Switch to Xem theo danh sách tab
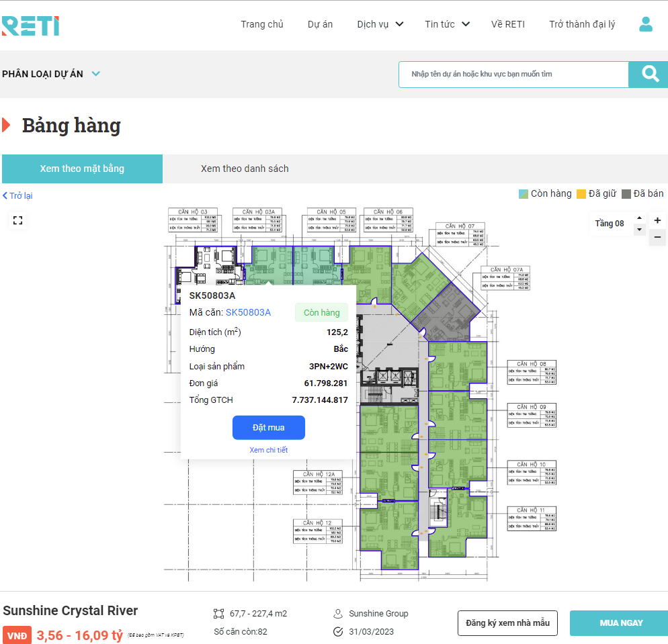The image size is (668, 644). point(245,169)
